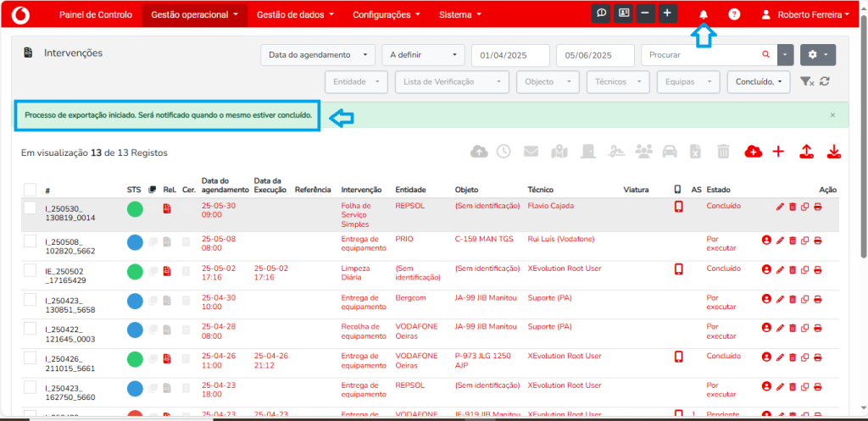Open the Roberto Ferreira user menu
Screen dimensions: 868x421
[805, 15]
